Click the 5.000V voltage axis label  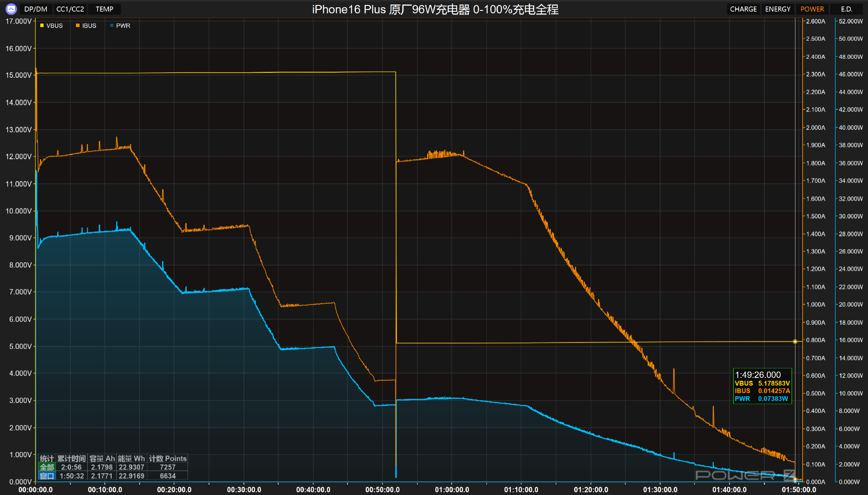click(20, 346)
